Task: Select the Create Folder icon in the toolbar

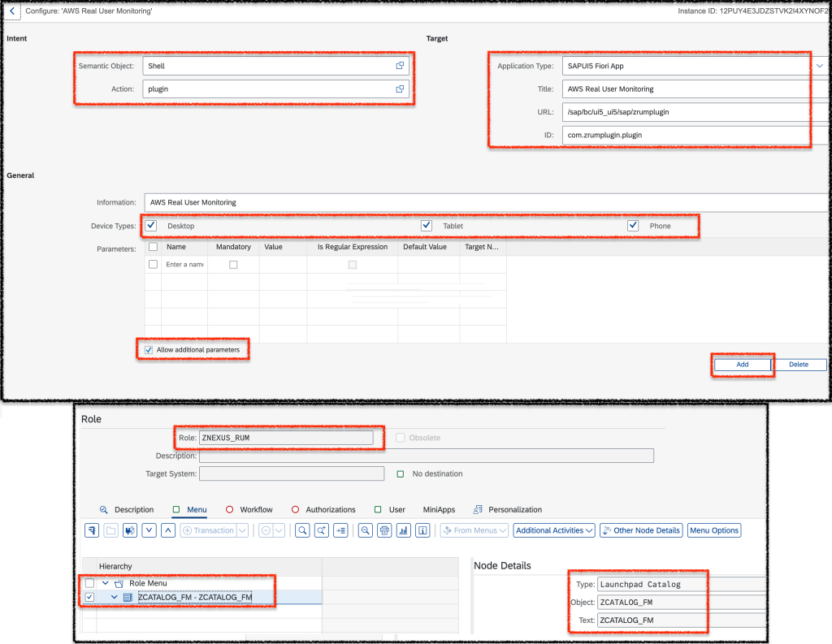Action: tap(110, 530)
